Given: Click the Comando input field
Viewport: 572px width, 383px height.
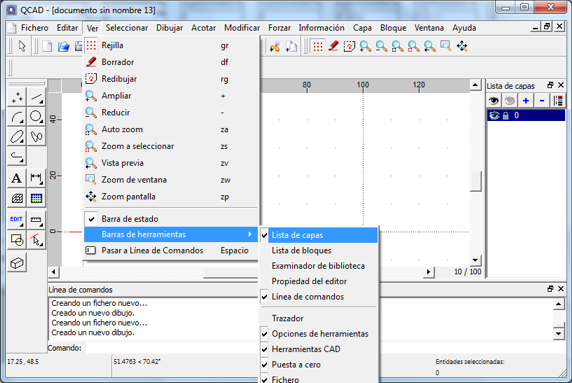Looking at the screenshot, I should click(x=171, y=348).
